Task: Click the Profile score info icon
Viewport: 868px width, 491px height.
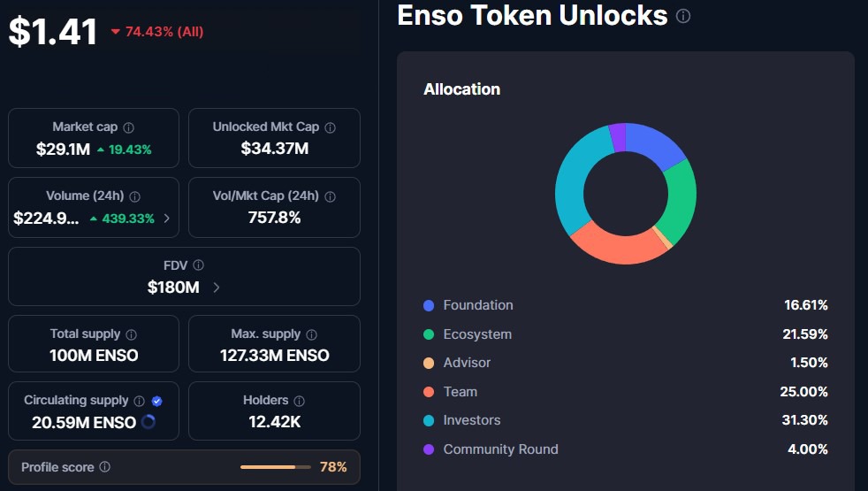Action: (105, 466)
